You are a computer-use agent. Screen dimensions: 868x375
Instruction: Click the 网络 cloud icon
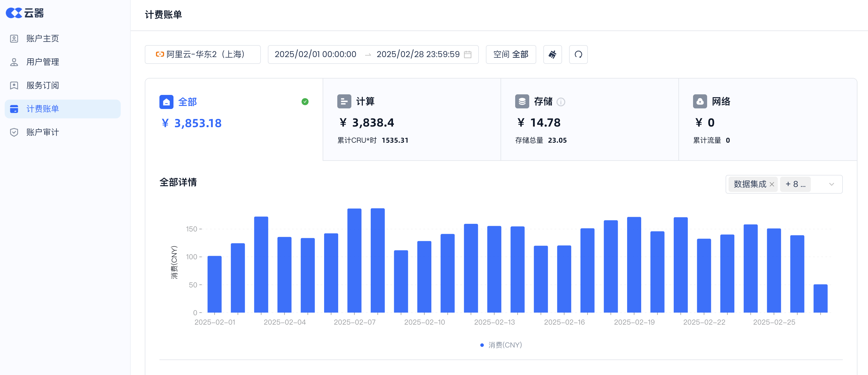pyautogui.click(x=699, y=101)
